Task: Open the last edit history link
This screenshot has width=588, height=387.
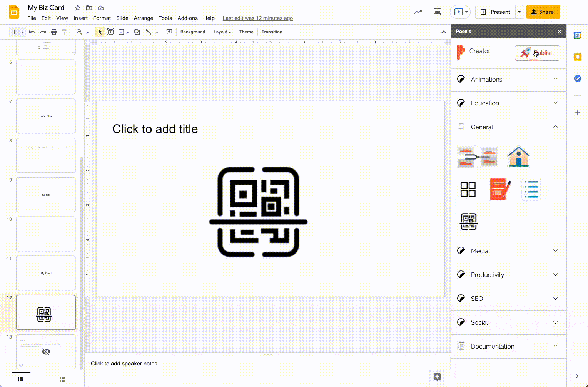Action: coord(258,18)
